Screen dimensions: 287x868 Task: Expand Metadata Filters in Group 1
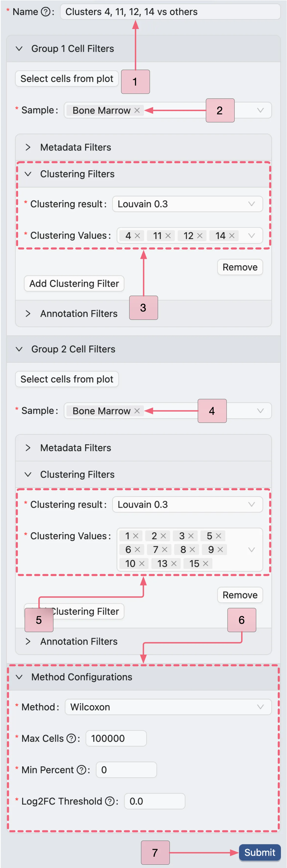[75, 147]
